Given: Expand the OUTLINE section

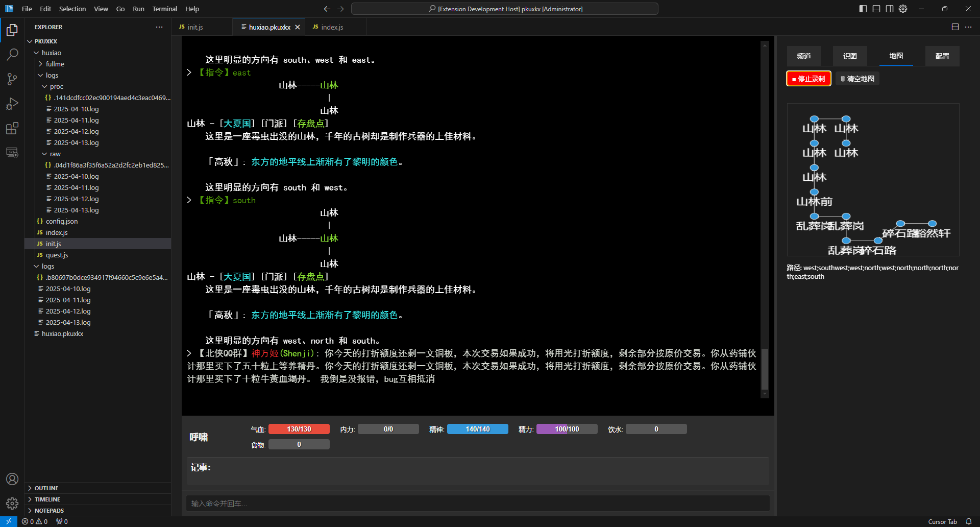Looking at the screenshot, I should pos(46,488).
